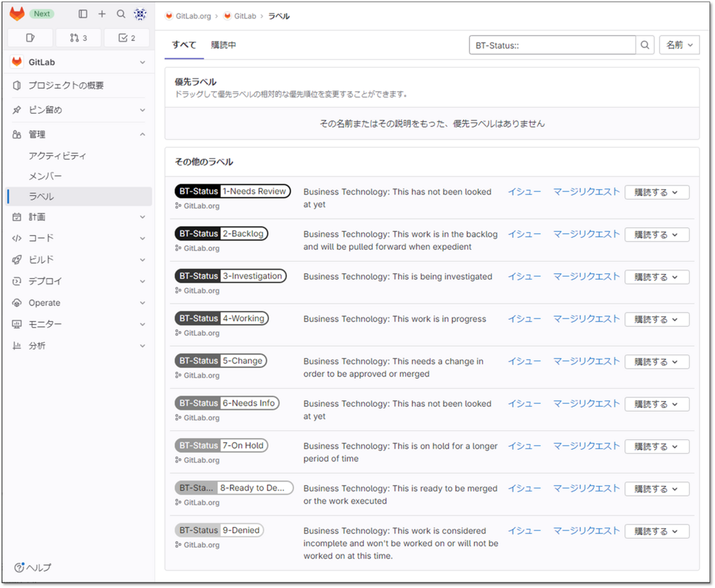The height and width of the screenshot is (588, 715).
Task: Open 購読する dropdown for 1-Needs Review
Action: tap(657, 192)
